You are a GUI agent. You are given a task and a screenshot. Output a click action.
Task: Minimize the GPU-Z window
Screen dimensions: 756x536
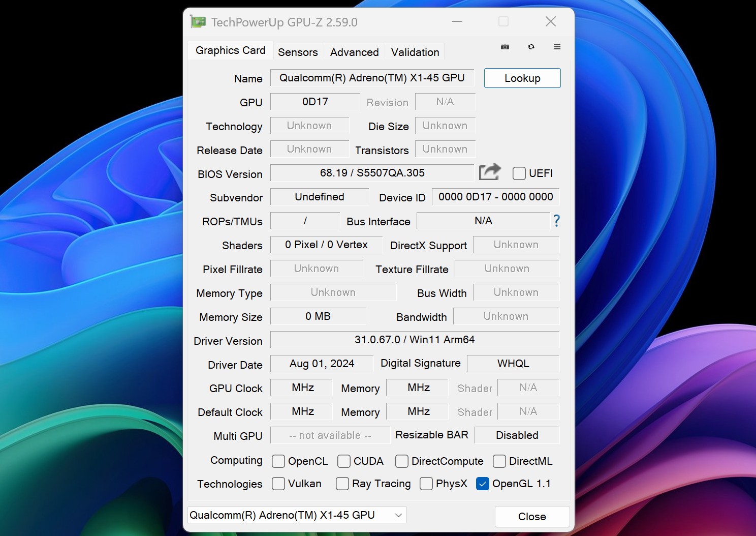point(457,21)
